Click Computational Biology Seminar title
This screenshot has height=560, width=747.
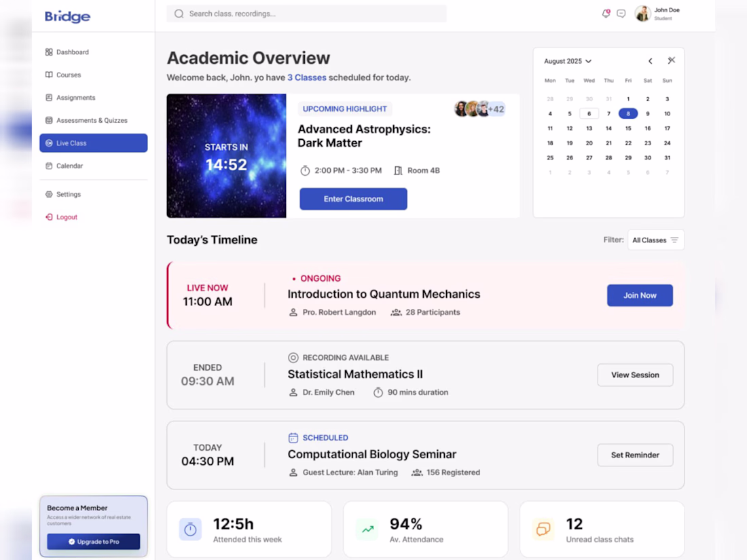[x=371, y=454]
